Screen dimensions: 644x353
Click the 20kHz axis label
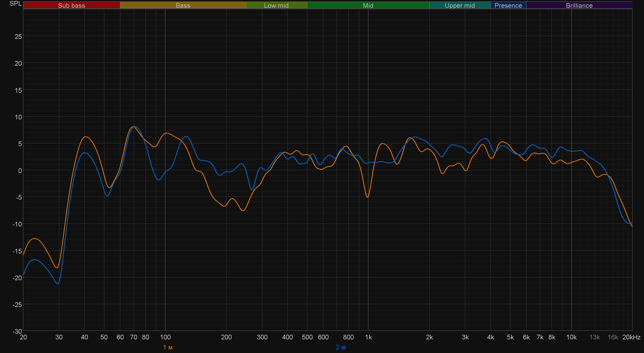pyautogui.click(x=631, y=337)
